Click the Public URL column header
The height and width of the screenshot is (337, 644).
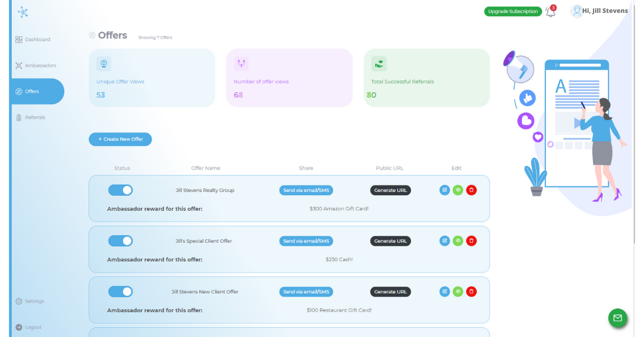390,168
